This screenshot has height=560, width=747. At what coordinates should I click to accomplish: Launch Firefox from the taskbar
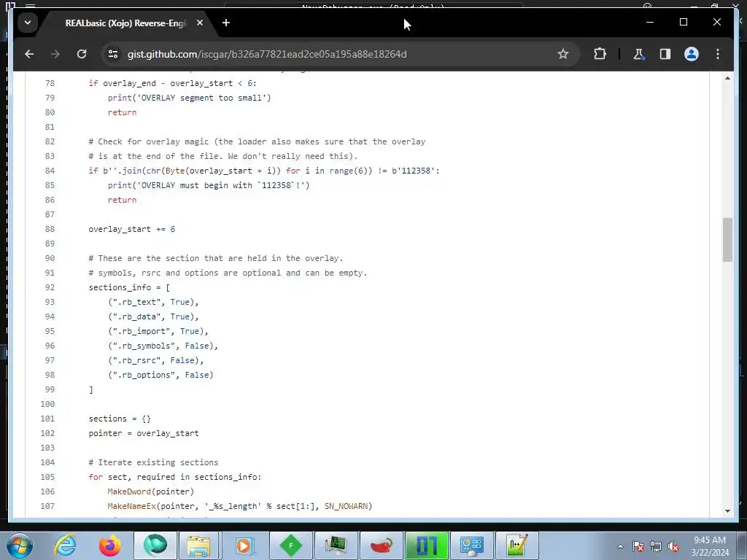pos(110,545)
